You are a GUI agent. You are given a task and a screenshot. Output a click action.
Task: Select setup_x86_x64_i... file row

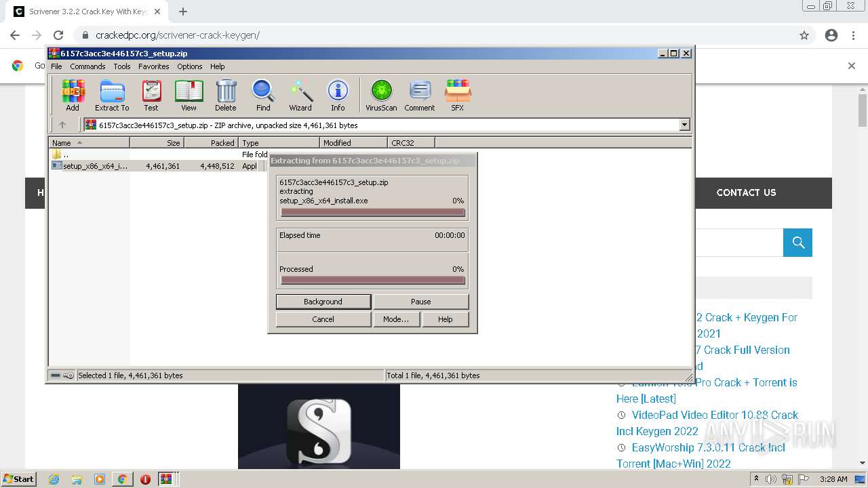point(159,166)
